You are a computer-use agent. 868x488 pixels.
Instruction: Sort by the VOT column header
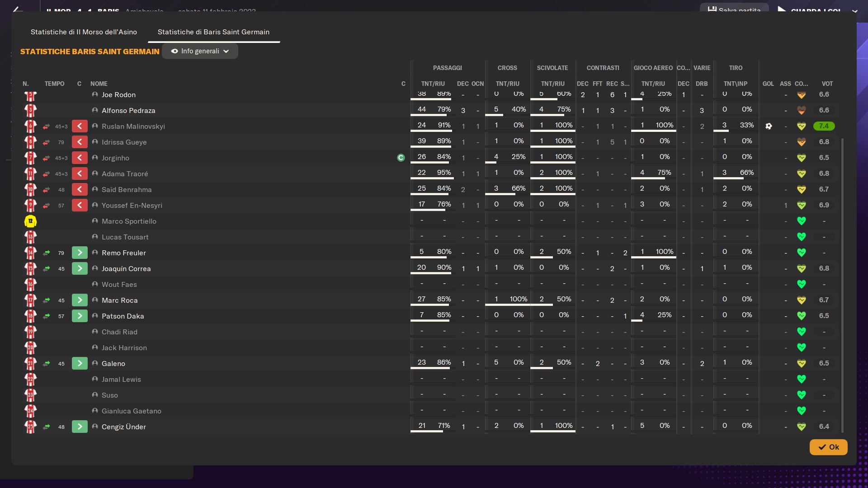(827, 84)
